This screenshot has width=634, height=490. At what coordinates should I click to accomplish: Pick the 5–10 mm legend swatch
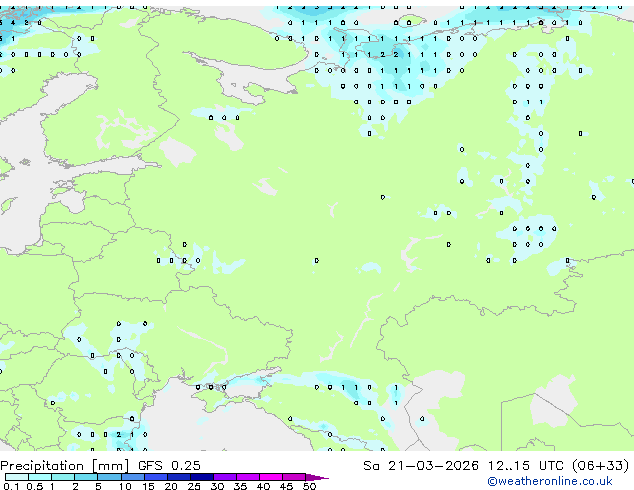point(109,477)
